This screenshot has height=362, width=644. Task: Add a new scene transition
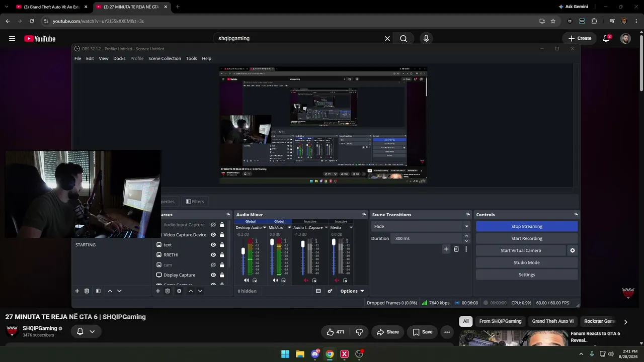(446, 249)
